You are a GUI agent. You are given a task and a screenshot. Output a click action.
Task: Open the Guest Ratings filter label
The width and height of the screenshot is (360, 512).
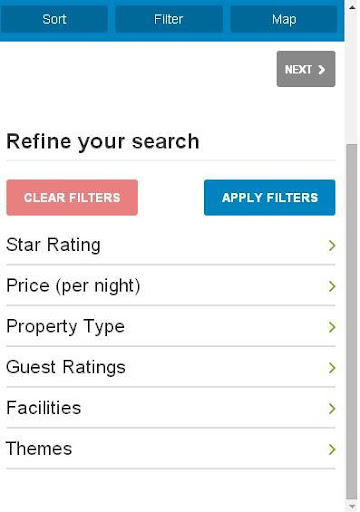[x=66, y=367]
